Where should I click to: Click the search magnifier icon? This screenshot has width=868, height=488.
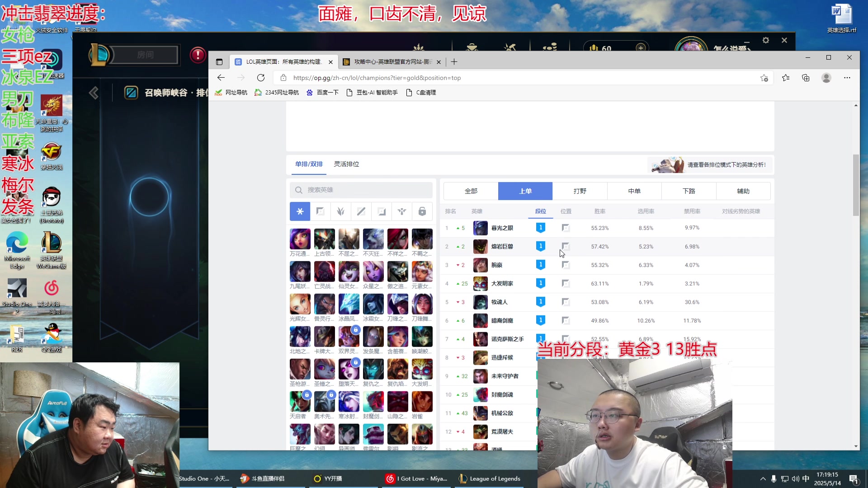(298, 190)
